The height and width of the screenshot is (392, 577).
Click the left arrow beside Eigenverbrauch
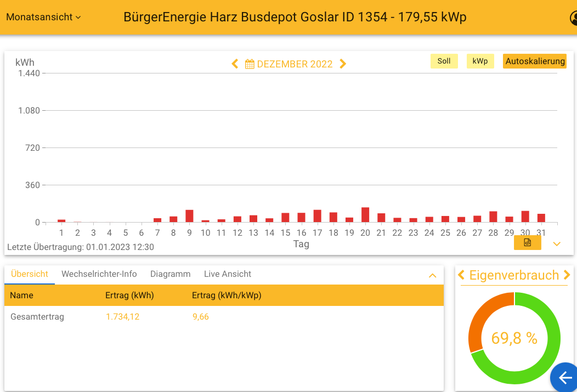pyautogui.click(x=461, y=275)
